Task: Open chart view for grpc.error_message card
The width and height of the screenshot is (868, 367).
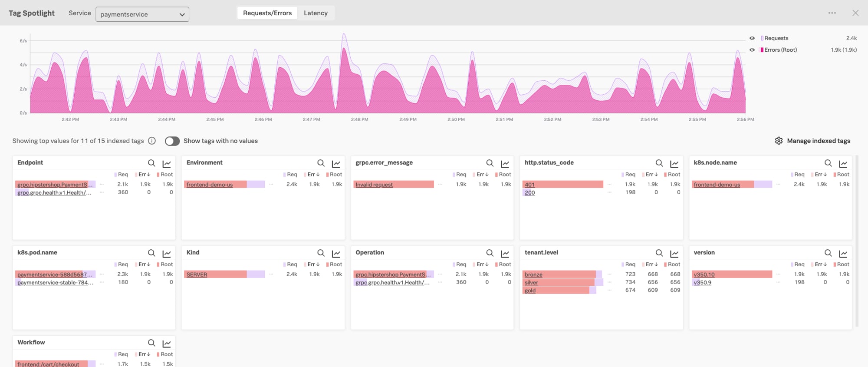Action: [505, 163]
